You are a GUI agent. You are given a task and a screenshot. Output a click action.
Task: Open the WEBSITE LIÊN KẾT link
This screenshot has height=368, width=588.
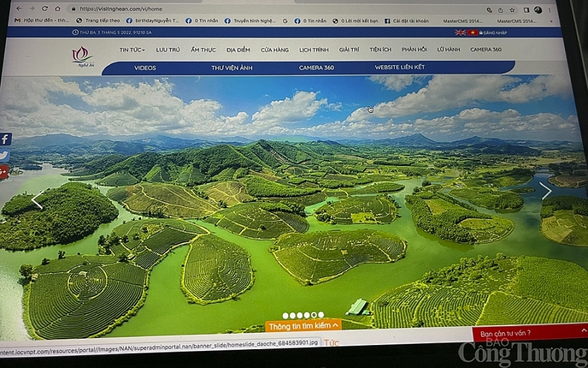(399, 67)
